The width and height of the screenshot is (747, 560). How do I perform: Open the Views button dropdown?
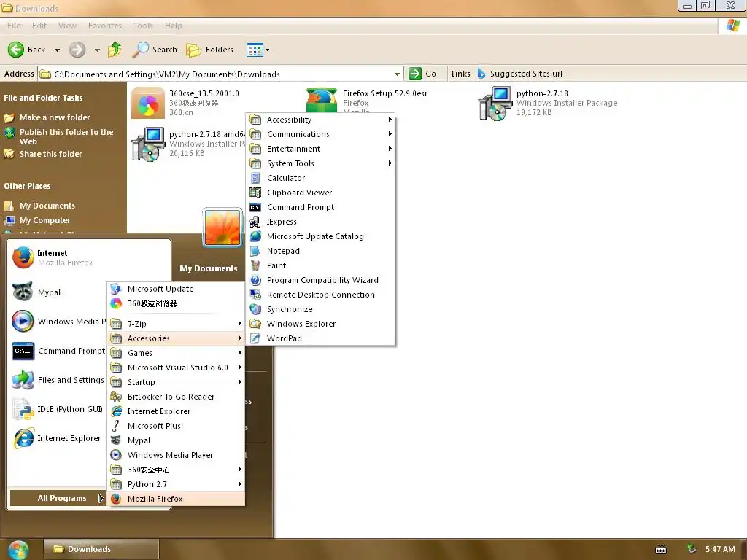pyautogui.click(x=267, y=50)
